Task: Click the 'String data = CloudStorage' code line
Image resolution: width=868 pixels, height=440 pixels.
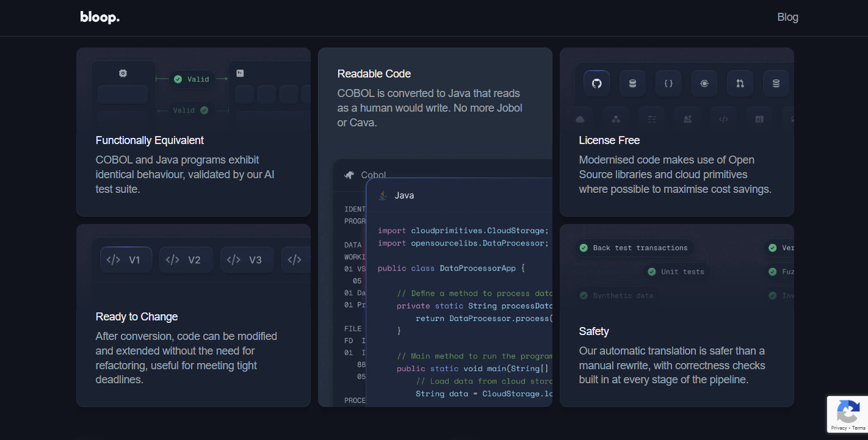Action: tap(483, 394)
